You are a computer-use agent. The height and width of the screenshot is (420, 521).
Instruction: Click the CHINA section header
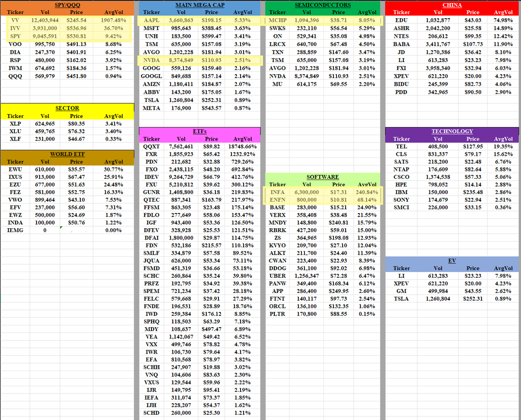(x=452, y=5)
